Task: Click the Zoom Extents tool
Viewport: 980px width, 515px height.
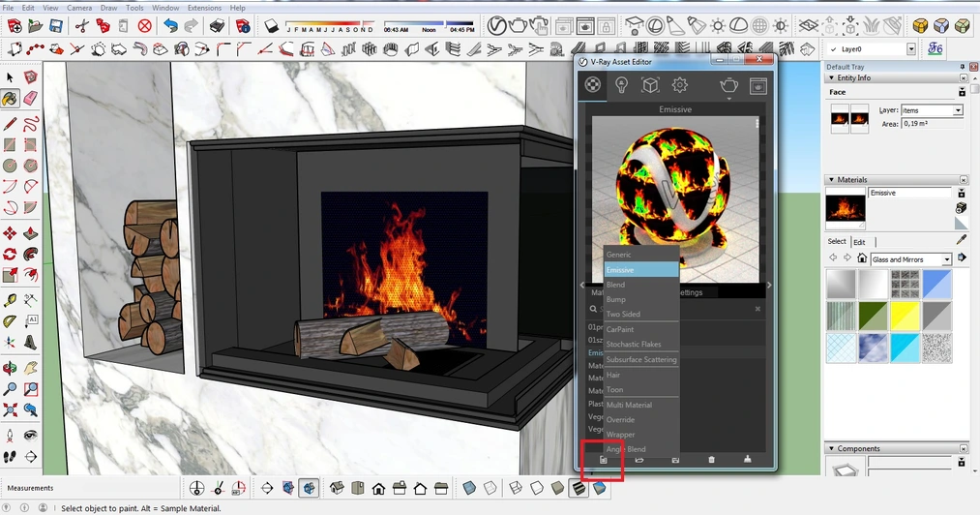Action: (10, 409)
